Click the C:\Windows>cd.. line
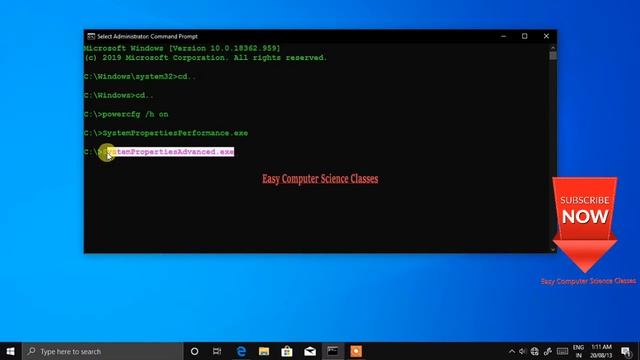640x360 pixels. (118, 95)
